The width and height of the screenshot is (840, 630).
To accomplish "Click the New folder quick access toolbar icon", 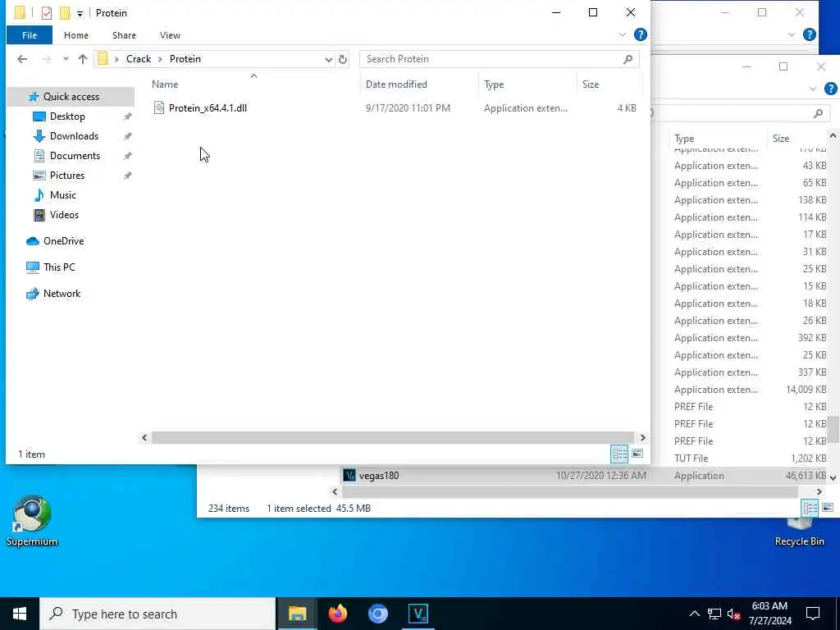I will (x=65, y=13).
